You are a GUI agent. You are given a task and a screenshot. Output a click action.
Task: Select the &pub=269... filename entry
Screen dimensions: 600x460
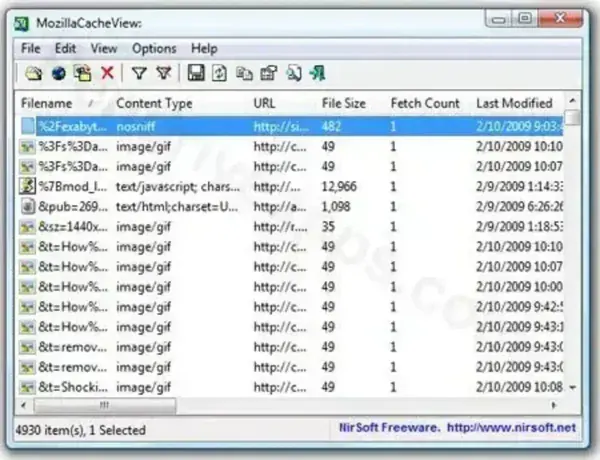(73, 207)
